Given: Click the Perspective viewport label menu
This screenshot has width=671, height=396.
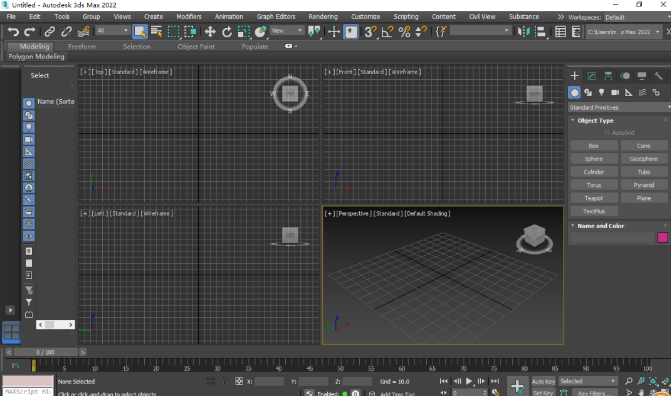Looking at the screenshot, I should [353, 213].
